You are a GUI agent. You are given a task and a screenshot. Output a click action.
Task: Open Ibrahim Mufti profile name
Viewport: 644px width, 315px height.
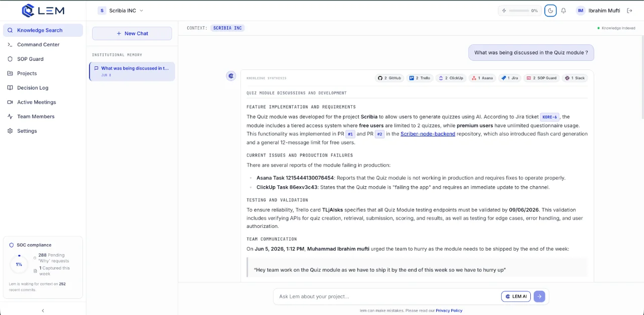604,11
